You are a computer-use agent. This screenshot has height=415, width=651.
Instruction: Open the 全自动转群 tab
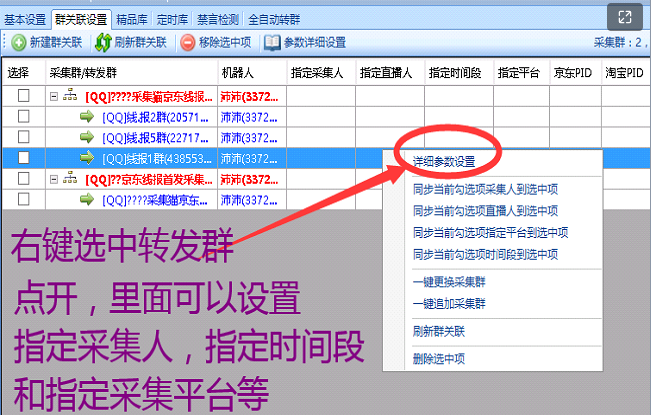point(275,18)
